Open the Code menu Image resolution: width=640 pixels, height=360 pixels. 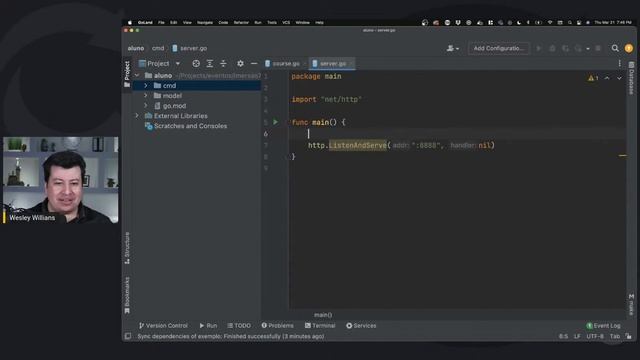click(x=223, y=23)
